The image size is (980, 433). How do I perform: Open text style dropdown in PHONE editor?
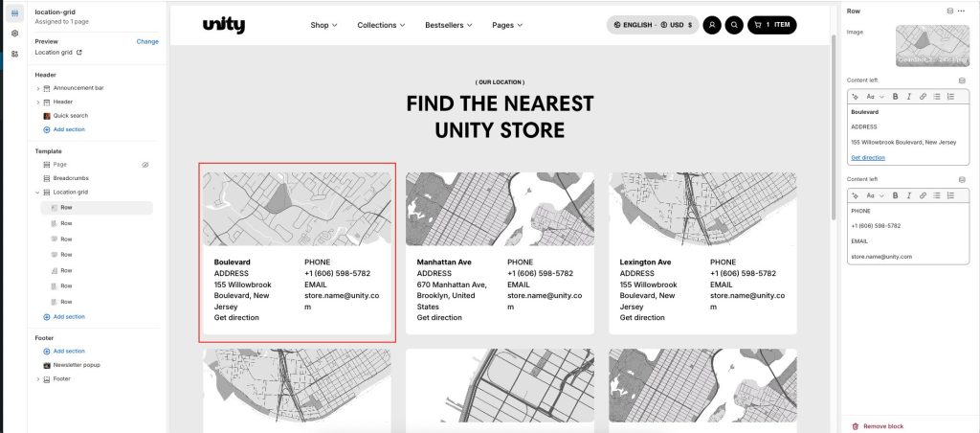(875, 195)
